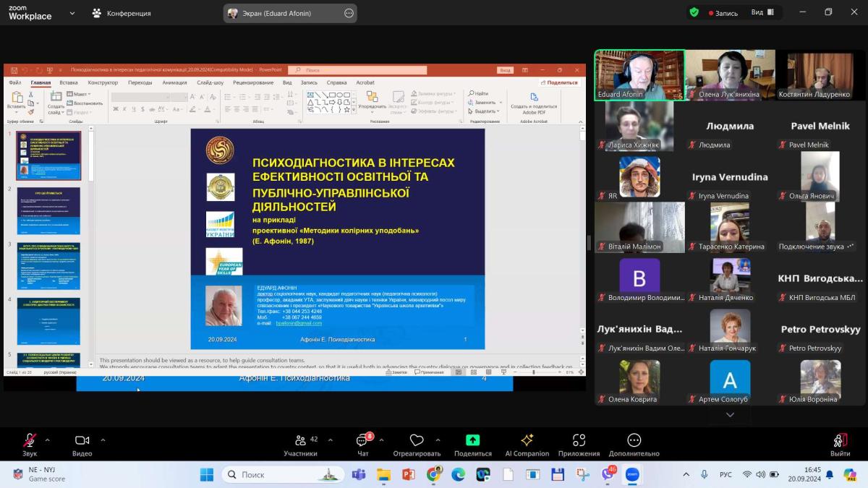Open the View layout menu
Screen dimensions: 868x488
click(x=762, y=12)
